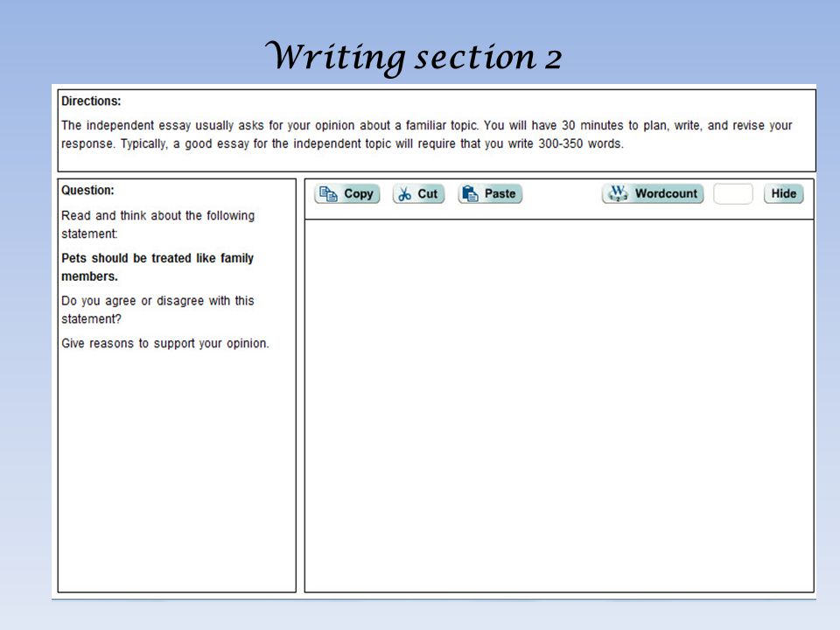The width and height of the screenshot is (840, 630).
Task: Click the word count value box
Action: click(733, 194)
